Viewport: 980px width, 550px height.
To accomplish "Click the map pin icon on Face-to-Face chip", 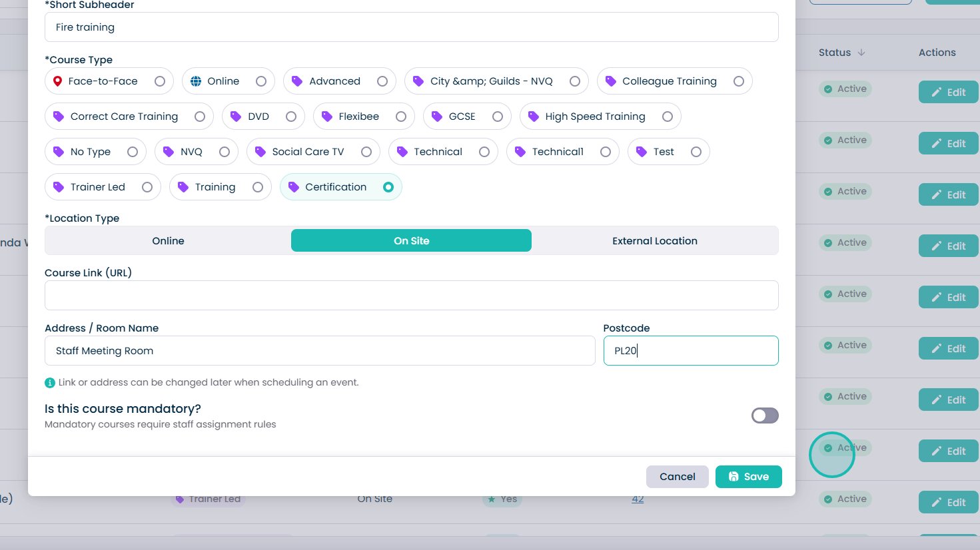I will pyautogui.click(x=58, y=81).
